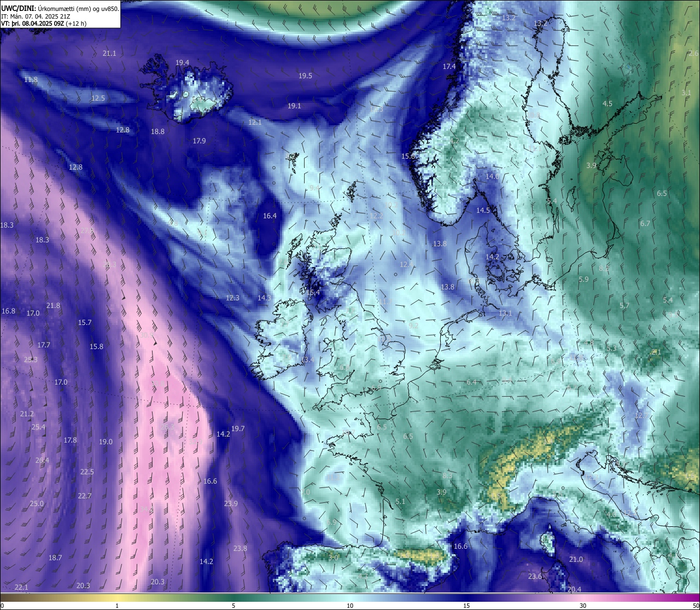The width and height of the screenshot is (700, 610).
Task: Click the '30' label on the color scale
Action: [x=583, y=605]
